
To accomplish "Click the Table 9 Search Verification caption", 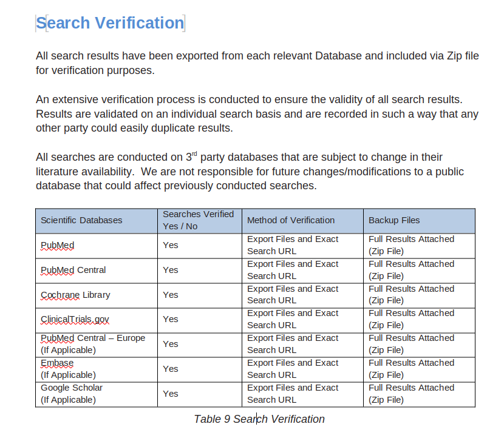I will [259, 419].
